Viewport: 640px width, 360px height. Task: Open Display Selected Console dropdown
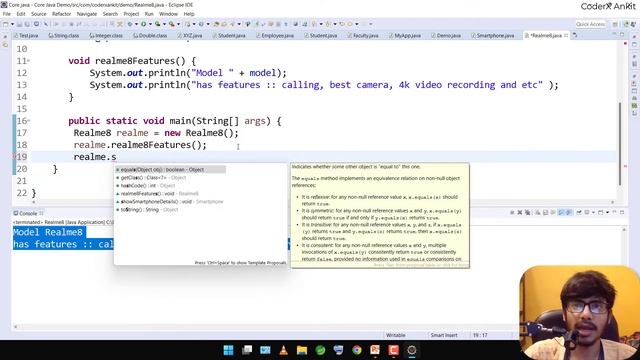pos(593,213)
